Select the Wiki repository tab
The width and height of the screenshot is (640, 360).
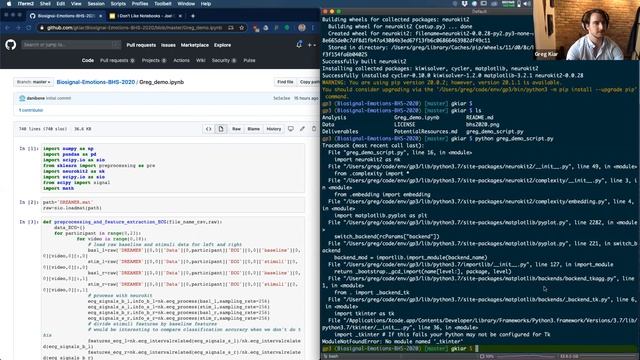(200, 60)
